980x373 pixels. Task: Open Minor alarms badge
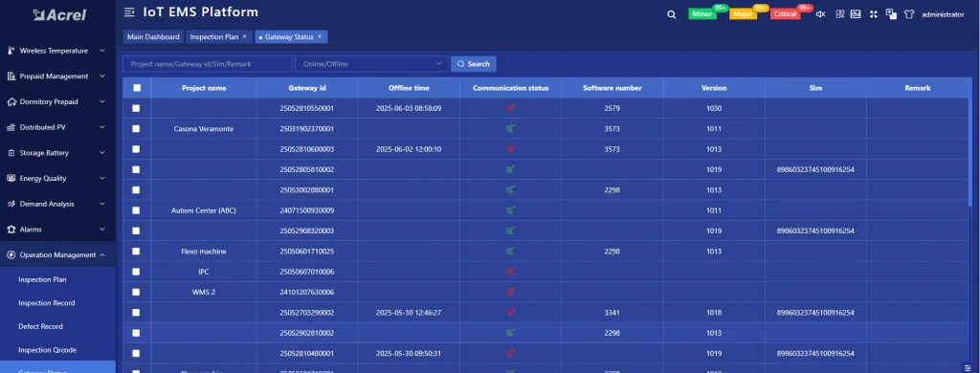point(702,13)
